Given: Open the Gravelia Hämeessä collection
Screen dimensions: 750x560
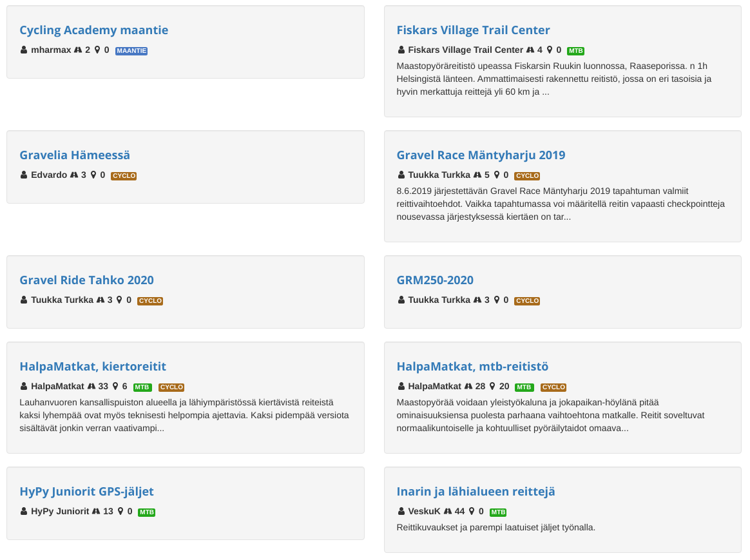Looking at the screenshot, I should coord(75,155).
